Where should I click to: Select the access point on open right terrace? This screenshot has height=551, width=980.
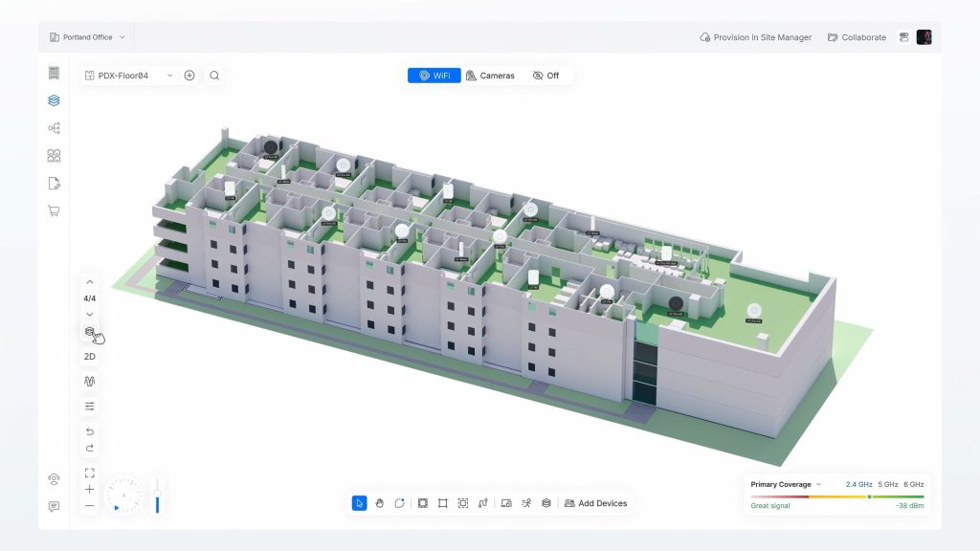coord(754,311)
